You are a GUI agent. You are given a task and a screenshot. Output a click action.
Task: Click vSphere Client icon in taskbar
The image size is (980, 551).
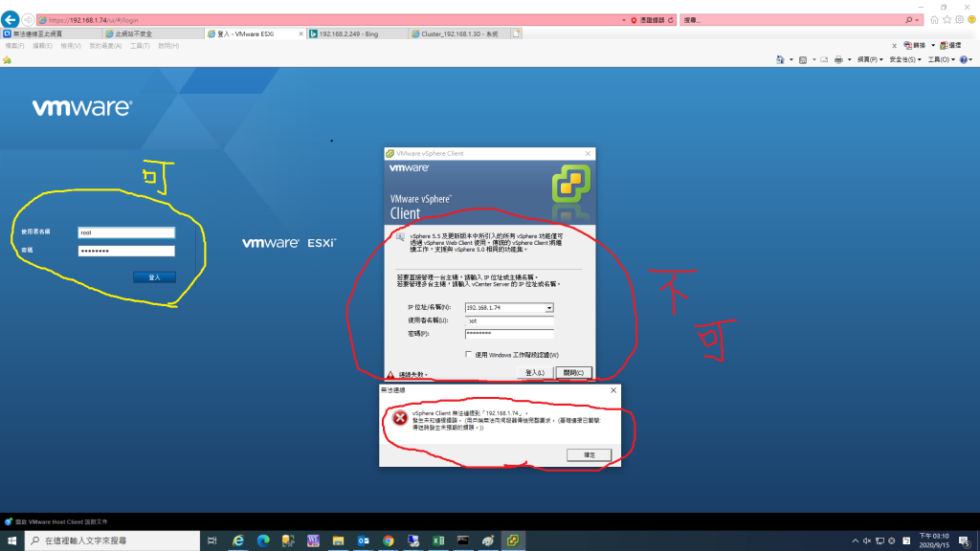pos(513,540)
